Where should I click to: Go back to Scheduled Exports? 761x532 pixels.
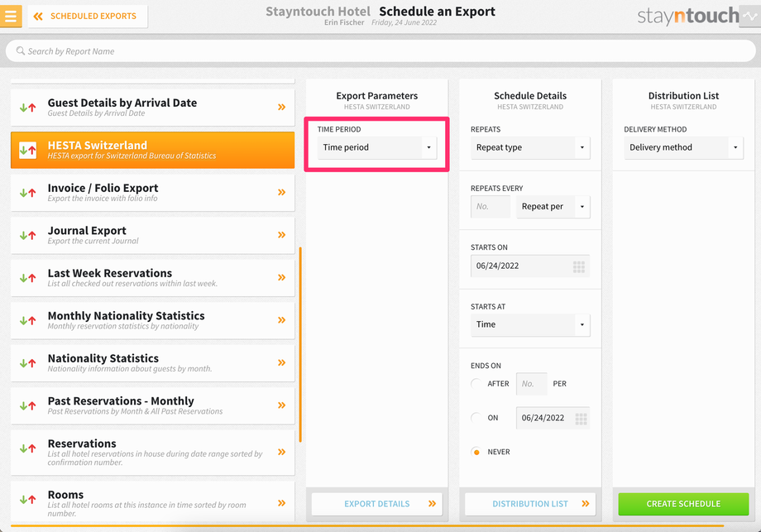[88, 17]
